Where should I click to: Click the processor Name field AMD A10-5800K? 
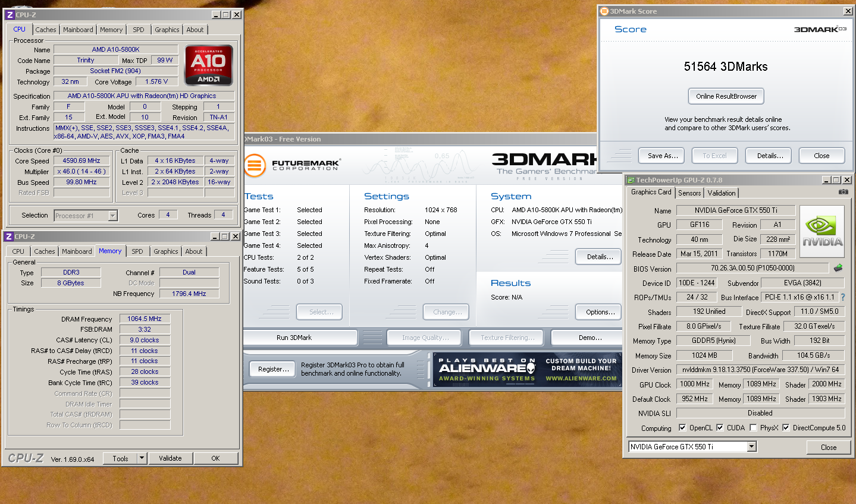[x=116, y=49]
